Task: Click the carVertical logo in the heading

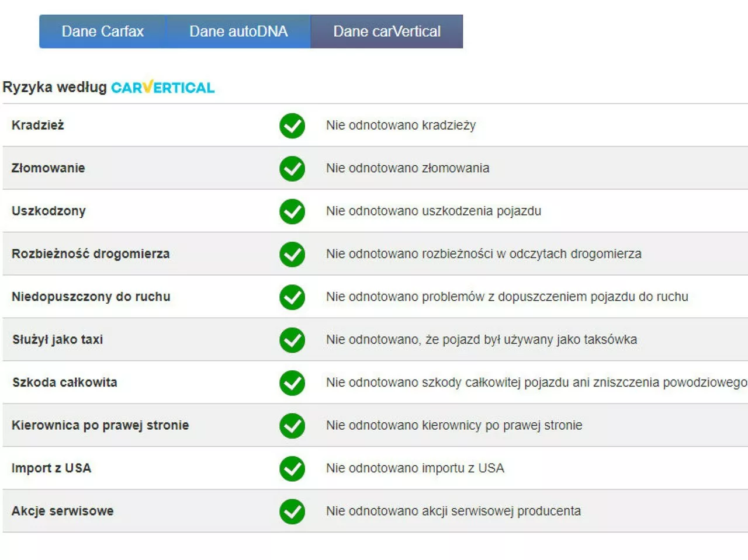Action: 162,88
